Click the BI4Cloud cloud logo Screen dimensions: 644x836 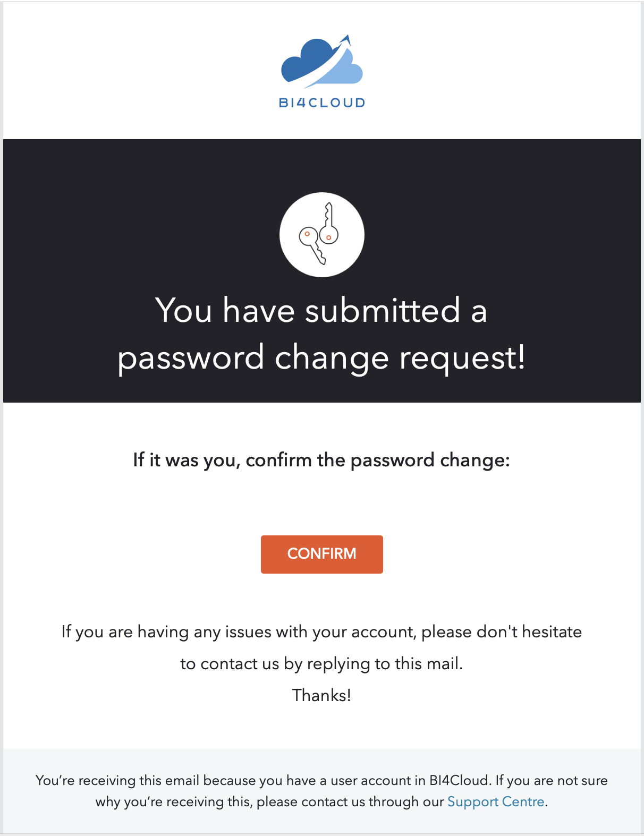point(322,72)
